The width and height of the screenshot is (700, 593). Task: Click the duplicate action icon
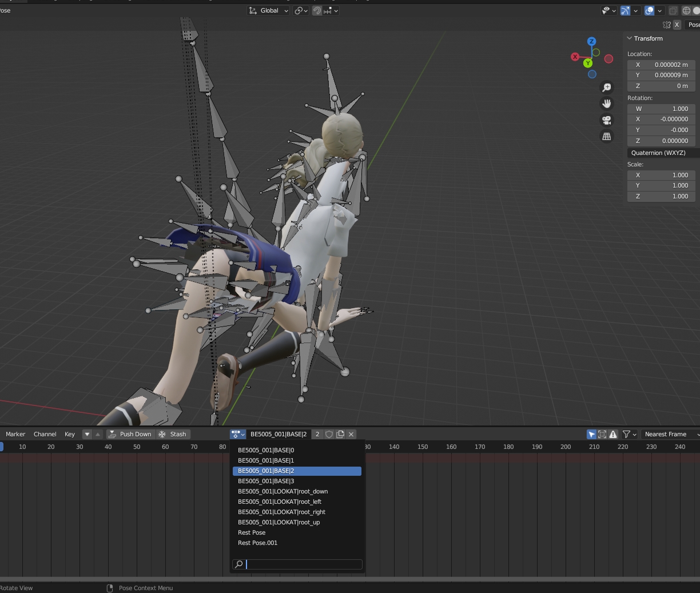pos(340,434)
